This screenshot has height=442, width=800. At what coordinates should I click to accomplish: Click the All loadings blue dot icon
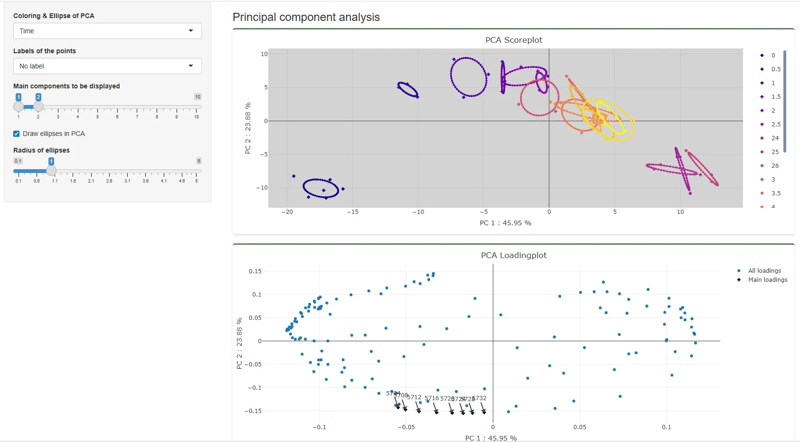739,271
